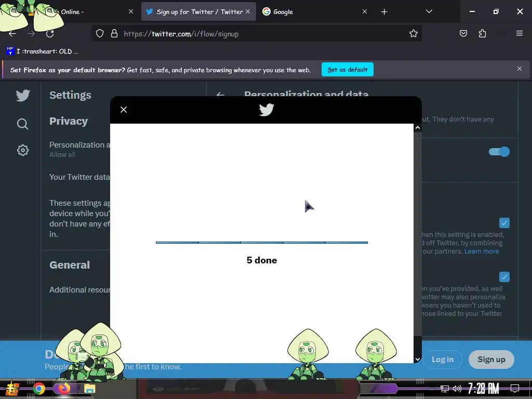The width and height of the screenshot is (532, 399).
Task: Open File Explorer from the taskbar
Action: (x=89, y=389)
